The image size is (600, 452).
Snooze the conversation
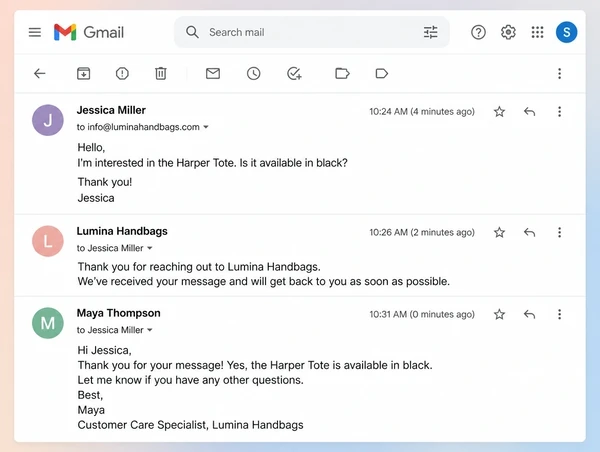253,73
